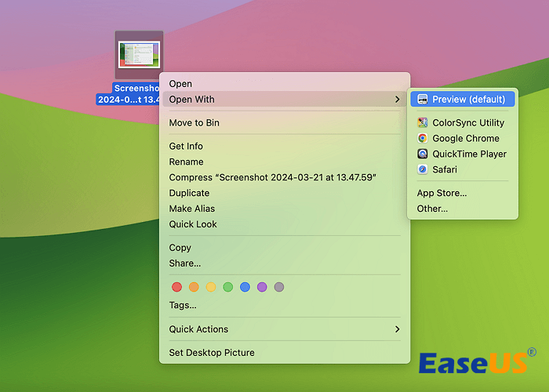
Task: Choose Rename from the menu
Action: pyautogui.click(x=285, y=162)
